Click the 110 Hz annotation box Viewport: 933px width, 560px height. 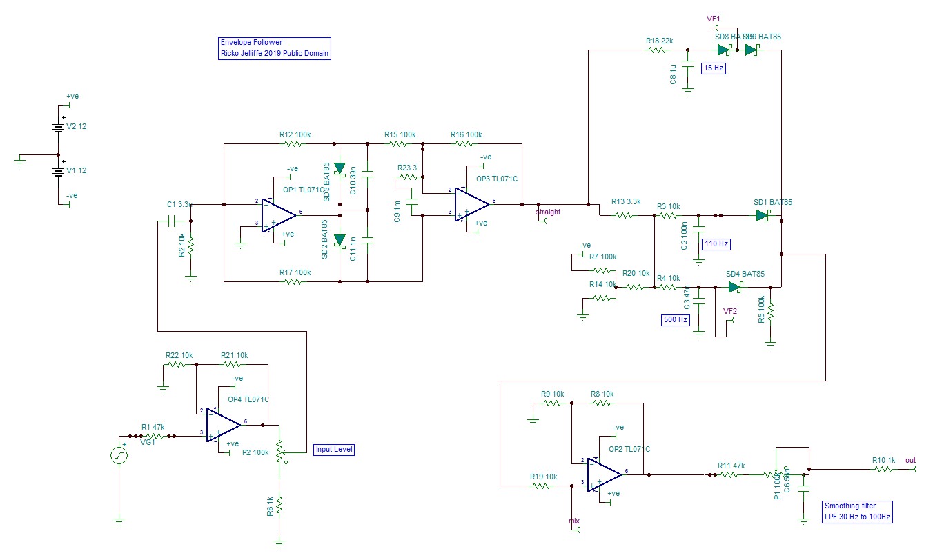pyautogui.click(x=716, y=244)
